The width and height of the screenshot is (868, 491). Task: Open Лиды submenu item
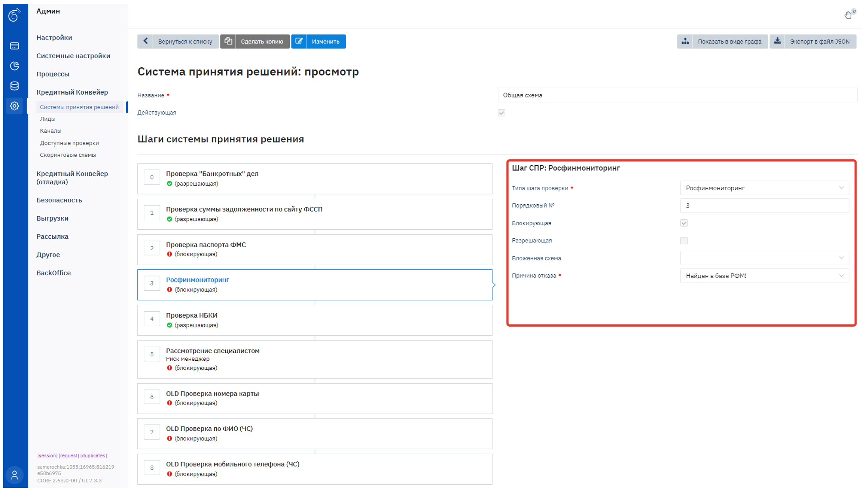point(48,119)
